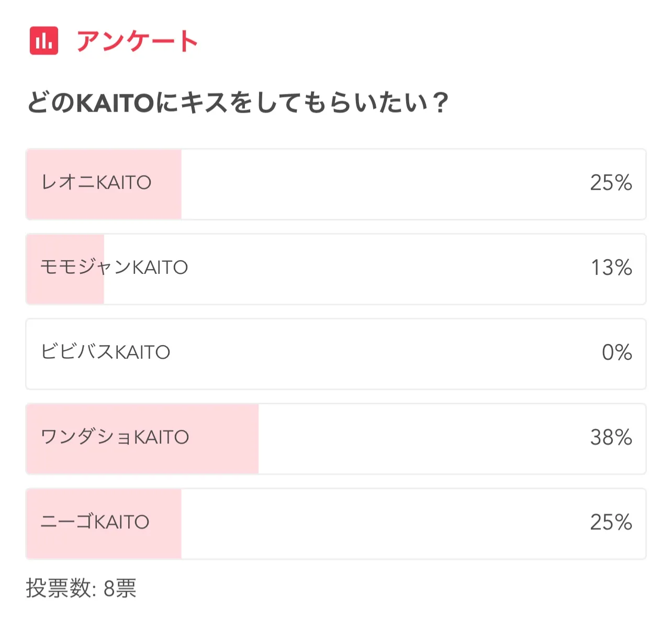Viewport: 672px width, 631px height.
Task: Click the 0% result of ビビバスKAITO
Action: [617, 352]
